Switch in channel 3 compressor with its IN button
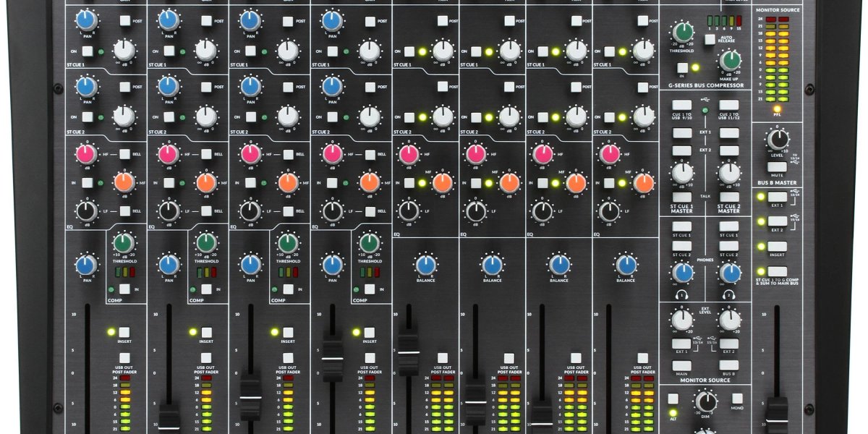 click(x=287, y=289)
